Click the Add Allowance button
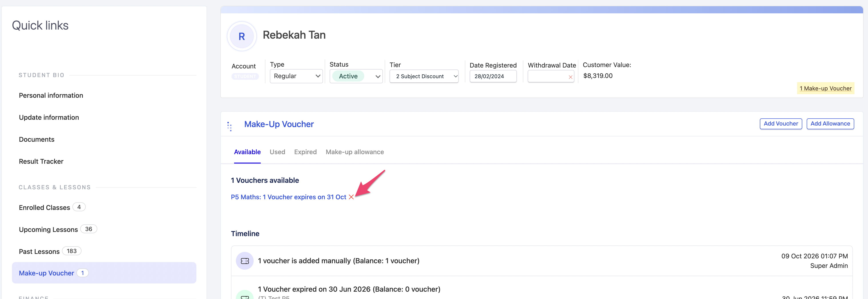 coord(830,124)
